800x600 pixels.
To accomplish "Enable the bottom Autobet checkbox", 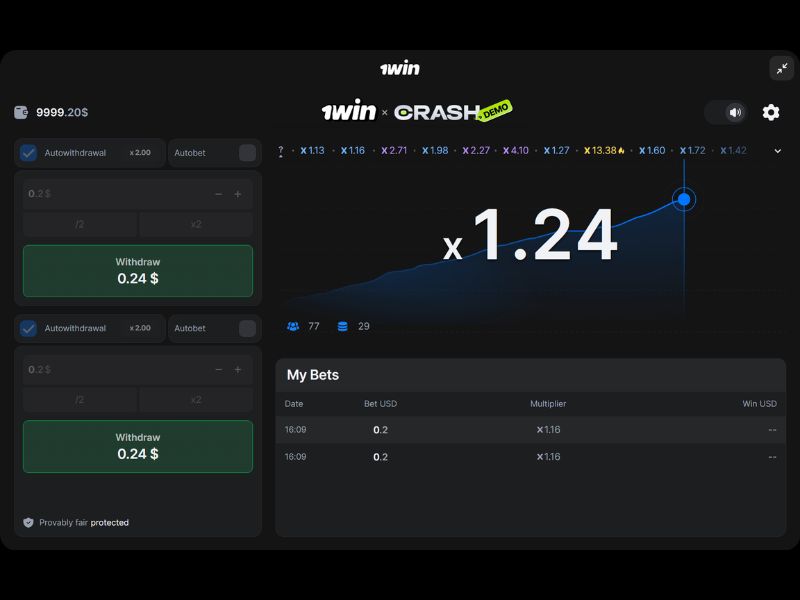I will click(247, 328).
